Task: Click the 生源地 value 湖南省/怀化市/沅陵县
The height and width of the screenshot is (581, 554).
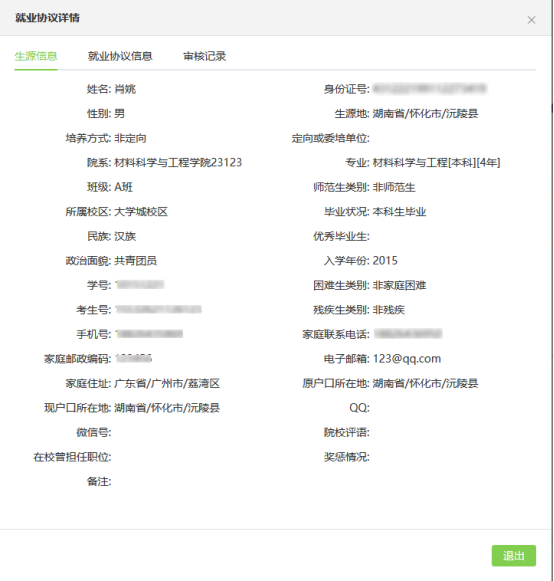Action: 425,113
